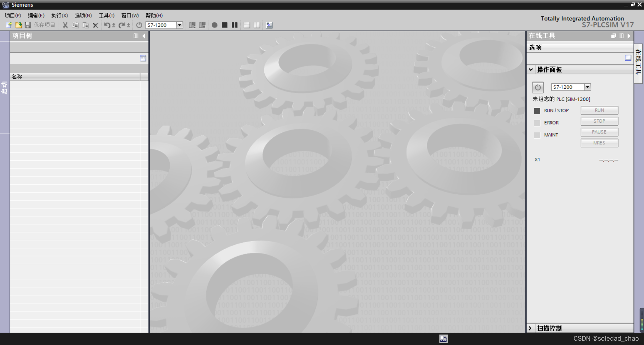The width and height of the screenshot is (644, 345).
Task: Click the X1 interface label
Action: pyautogui.click(x=537, y=160)
